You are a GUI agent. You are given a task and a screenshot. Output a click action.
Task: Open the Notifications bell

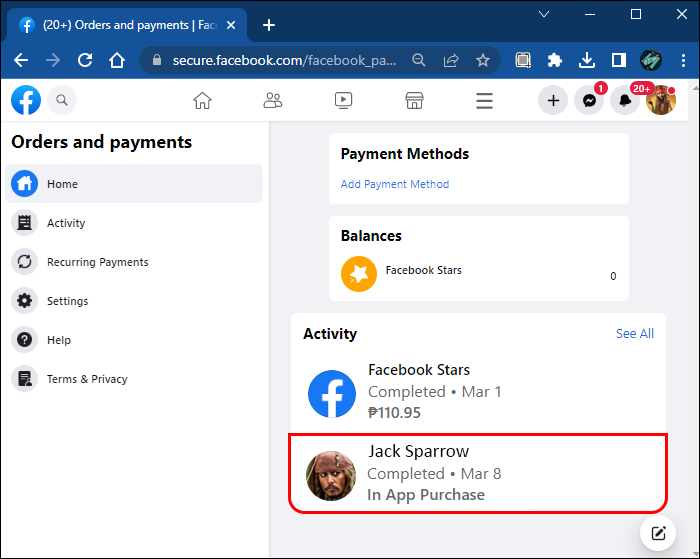(x=625, y=100)
